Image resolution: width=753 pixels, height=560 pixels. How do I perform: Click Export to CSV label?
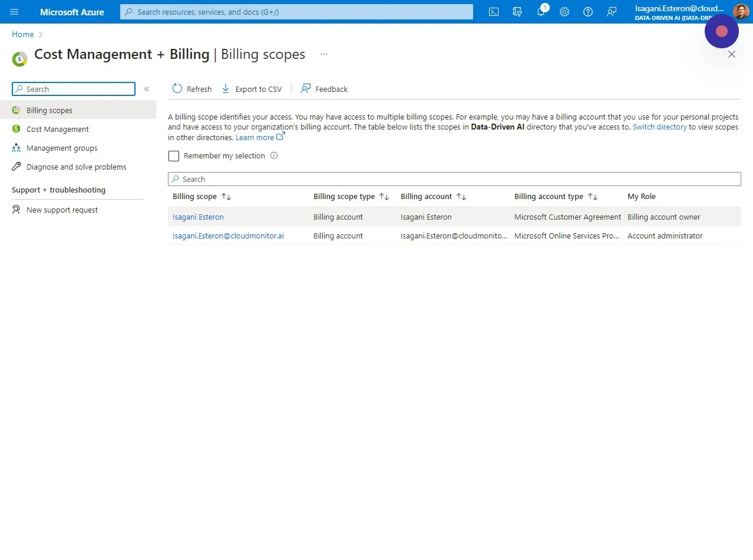point(259,89)
